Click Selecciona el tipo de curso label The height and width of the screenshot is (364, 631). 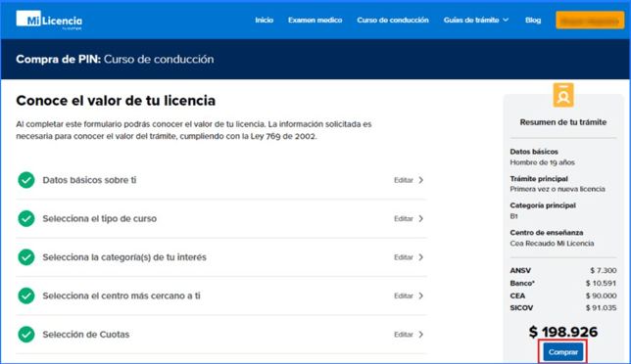coord(100,218)
